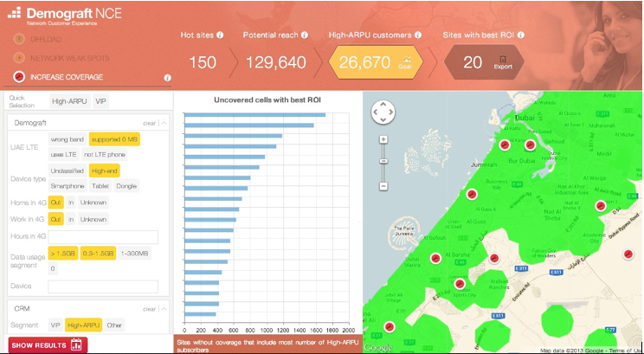Toggle Data usage '0.3-1.5GB' segment
This screenshot has width=644, height=354.
[98, 254]
